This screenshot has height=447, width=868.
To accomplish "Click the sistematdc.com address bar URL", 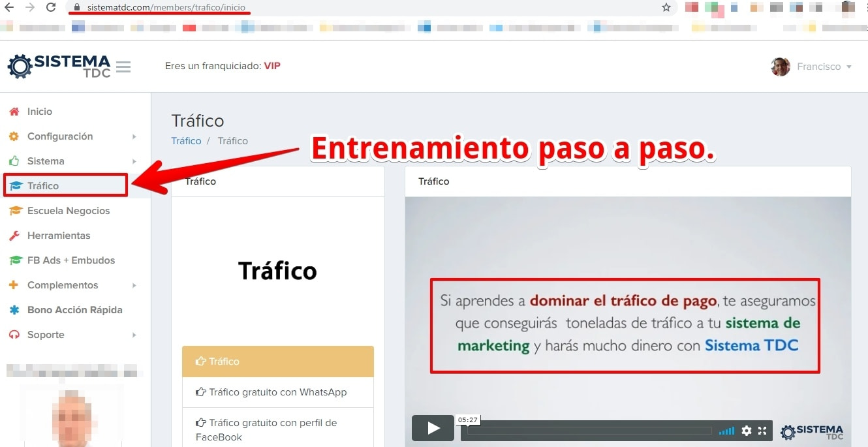I will 166,7.
